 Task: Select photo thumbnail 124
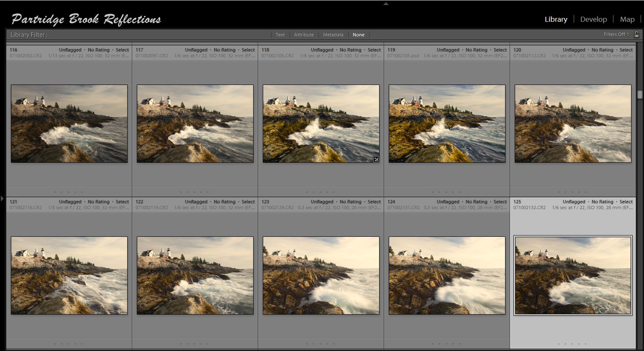[447, 276]
